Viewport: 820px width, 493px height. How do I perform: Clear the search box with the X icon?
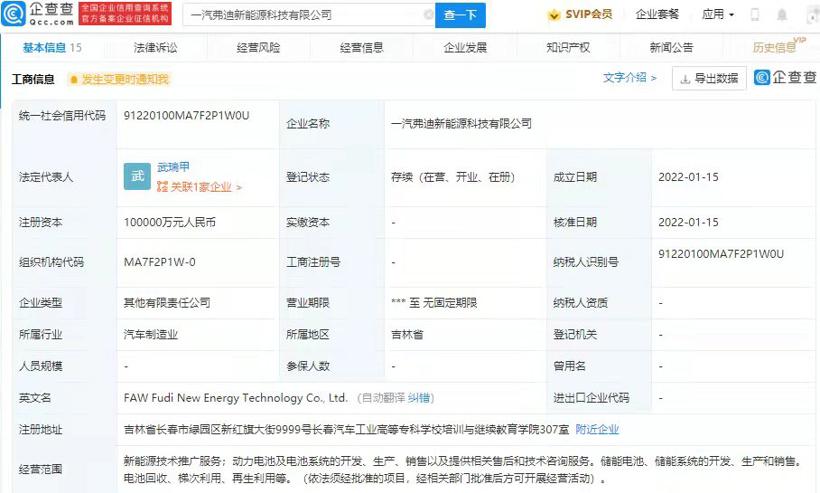pyautogui.click(x=429, y=15)
